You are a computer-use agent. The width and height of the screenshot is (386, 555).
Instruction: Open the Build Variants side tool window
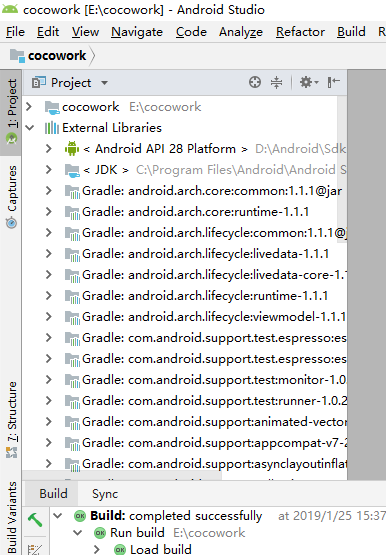pyautogui.click(x=11, y=517)
